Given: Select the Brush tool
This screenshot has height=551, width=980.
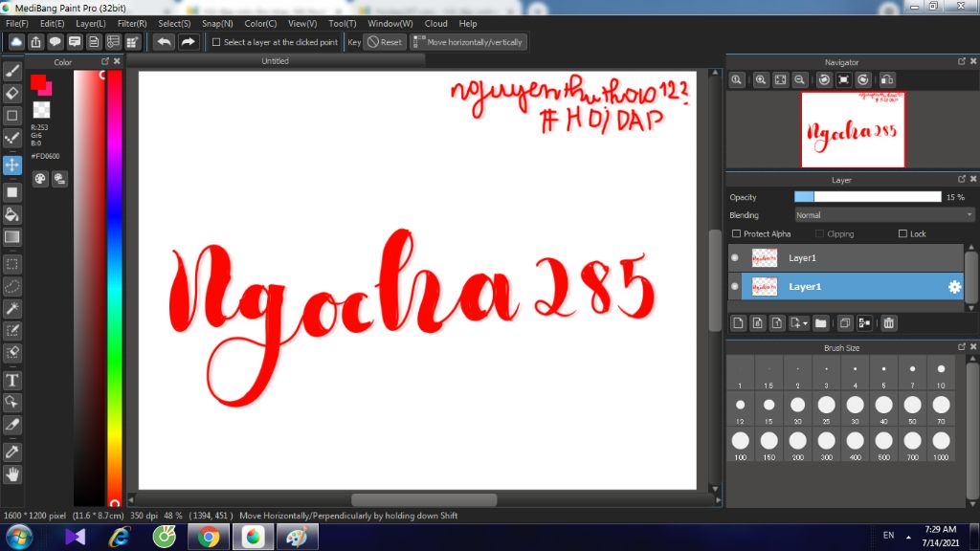Looking at the screenshot, I should pyautogui.click(x=11, y=71).
